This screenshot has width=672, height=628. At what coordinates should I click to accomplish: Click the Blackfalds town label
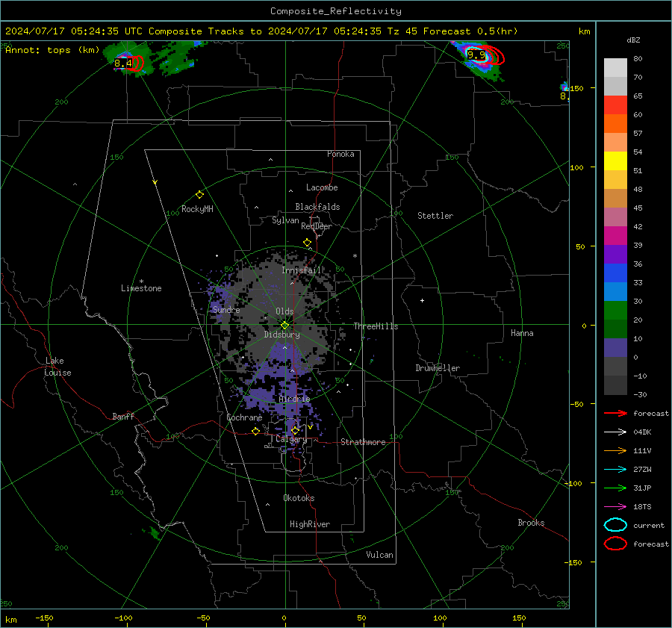(x=317, y=207)
